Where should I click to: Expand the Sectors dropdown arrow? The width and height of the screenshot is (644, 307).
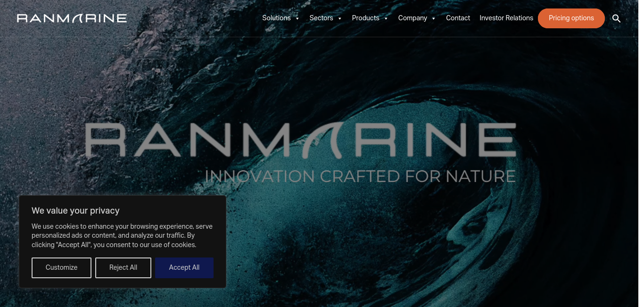339,18
